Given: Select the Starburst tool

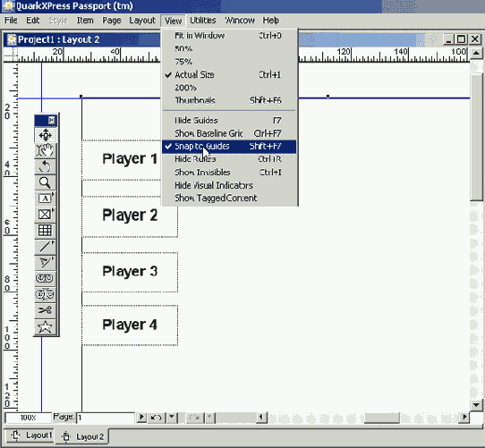Looking at the screenshot, I should click(x=45, y=326).
